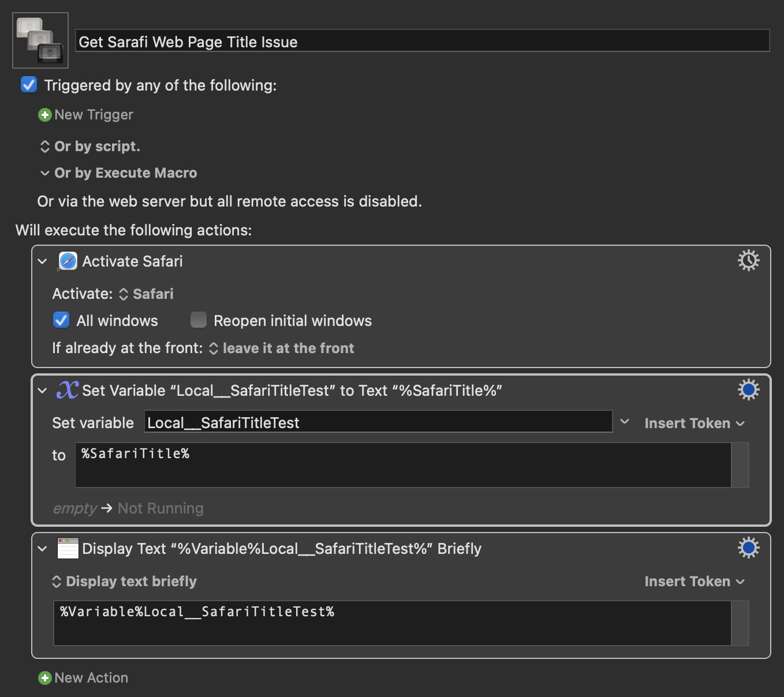Click the Set Variable action title text

292,391
